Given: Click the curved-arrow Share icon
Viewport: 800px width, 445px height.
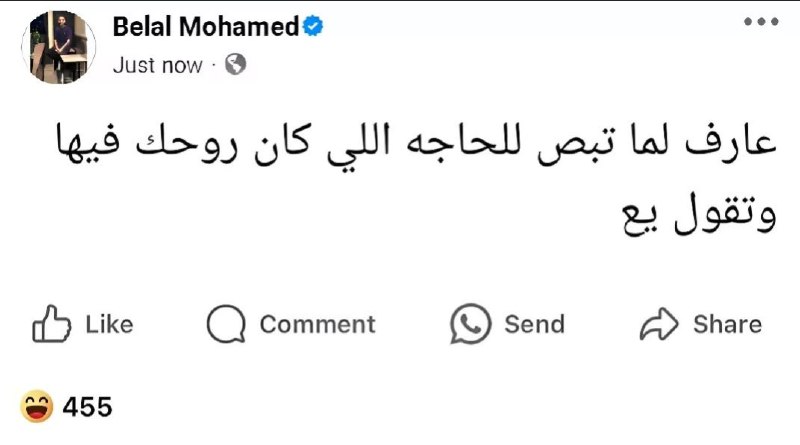Looking at the screenshot, I should (659, 324).
